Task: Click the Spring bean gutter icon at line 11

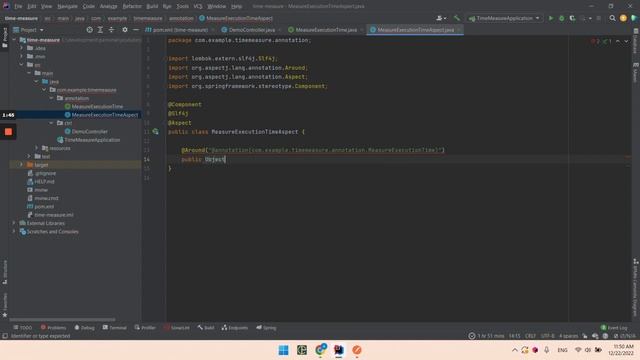Action: pyautogui.click(x=156, y=131)
